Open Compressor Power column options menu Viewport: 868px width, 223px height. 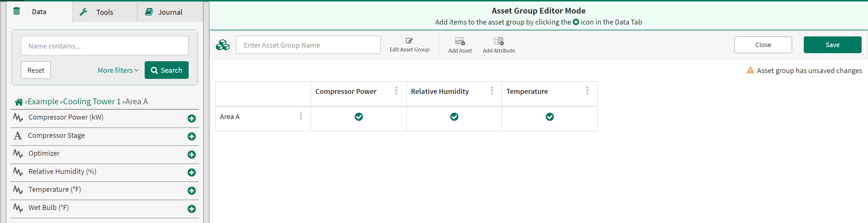click(396, 90)
